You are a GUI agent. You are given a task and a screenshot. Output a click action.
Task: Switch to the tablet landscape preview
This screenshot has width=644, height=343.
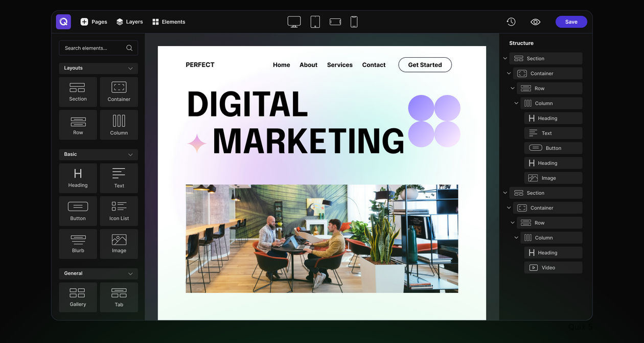[335, 21]
